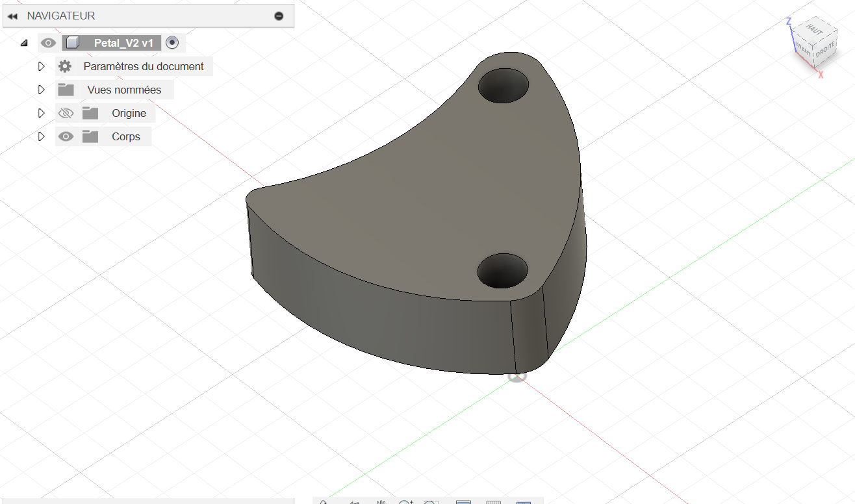Toggle visibility eye of Petal_V2 v1
This screenshot has height=504, width=855.
click(49, 43)
